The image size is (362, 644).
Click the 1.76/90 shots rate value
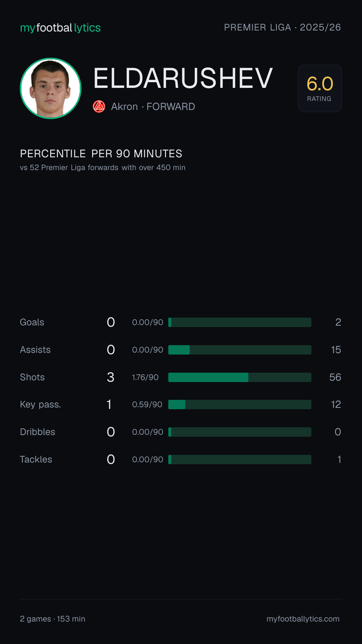[x=145, y=377]
